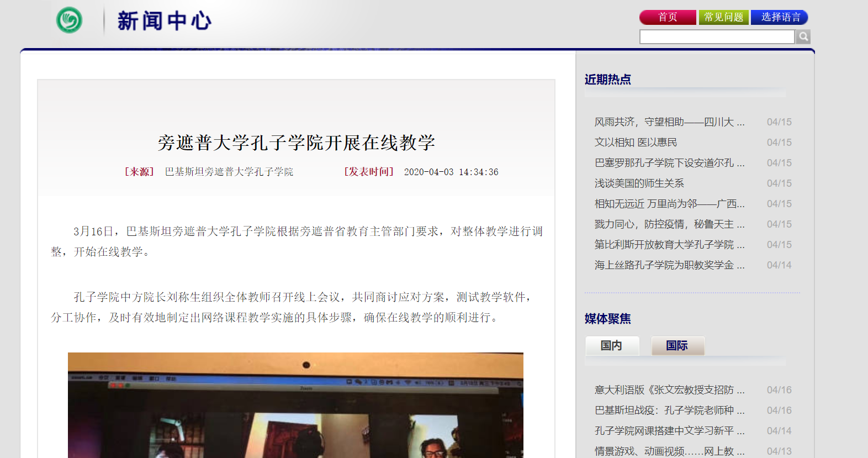Open article 相知无远近 万里尚为邻
Viewport: 868px width, 458px height.
coord(669,204)
